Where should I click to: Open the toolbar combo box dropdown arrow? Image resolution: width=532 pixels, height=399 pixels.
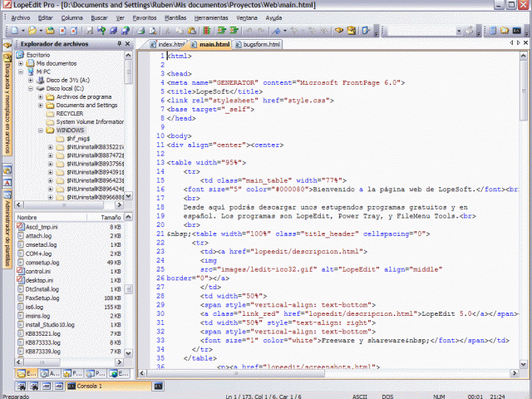tap(459, 32)
